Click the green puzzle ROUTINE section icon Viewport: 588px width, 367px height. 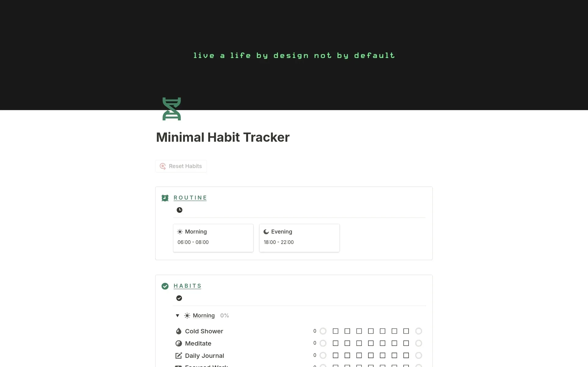(165, 197)
